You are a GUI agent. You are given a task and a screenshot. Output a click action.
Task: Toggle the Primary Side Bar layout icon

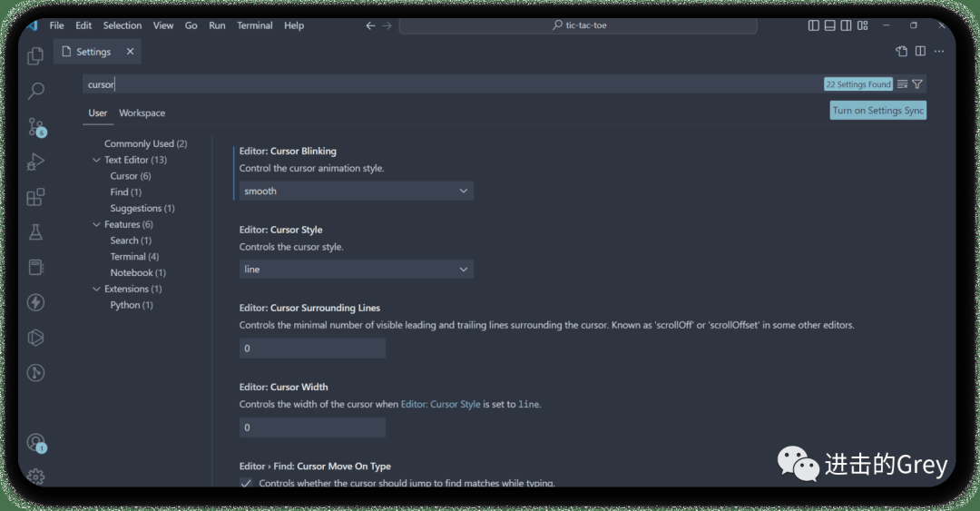point(813,25)
